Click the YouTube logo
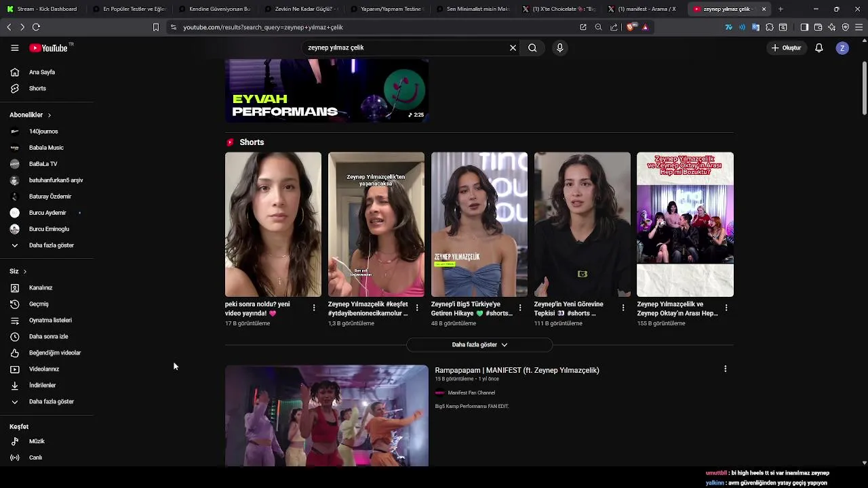The height and width of the screenshot is (488, 868). [x=49, y=48]
